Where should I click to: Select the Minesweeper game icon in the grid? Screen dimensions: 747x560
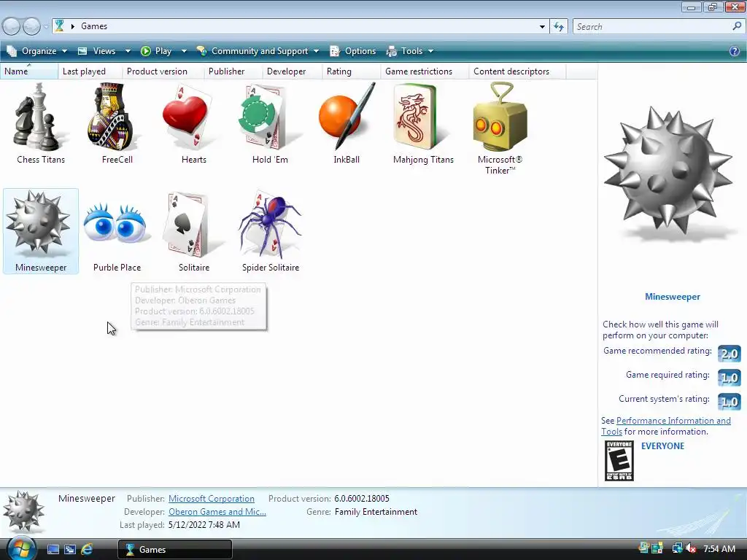click(38, 223)
